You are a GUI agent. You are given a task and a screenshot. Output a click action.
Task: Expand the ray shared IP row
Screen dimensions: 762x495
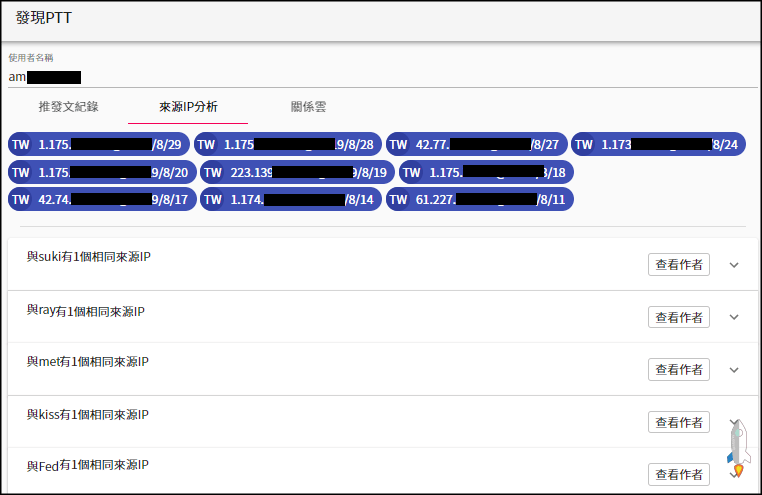734,317
